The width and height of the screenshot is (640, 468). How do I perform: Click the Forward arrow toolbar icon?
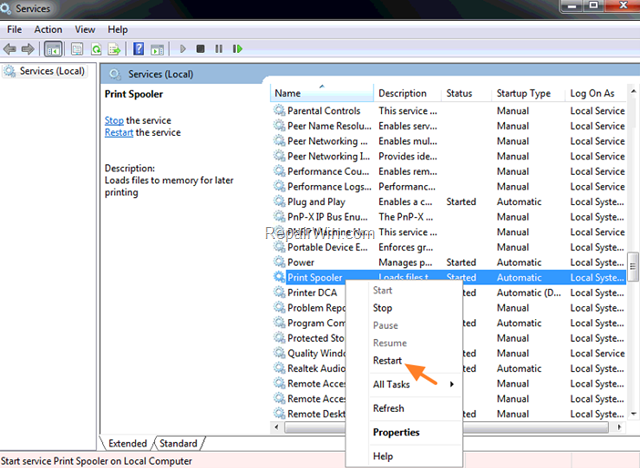[x=28, y=49]
